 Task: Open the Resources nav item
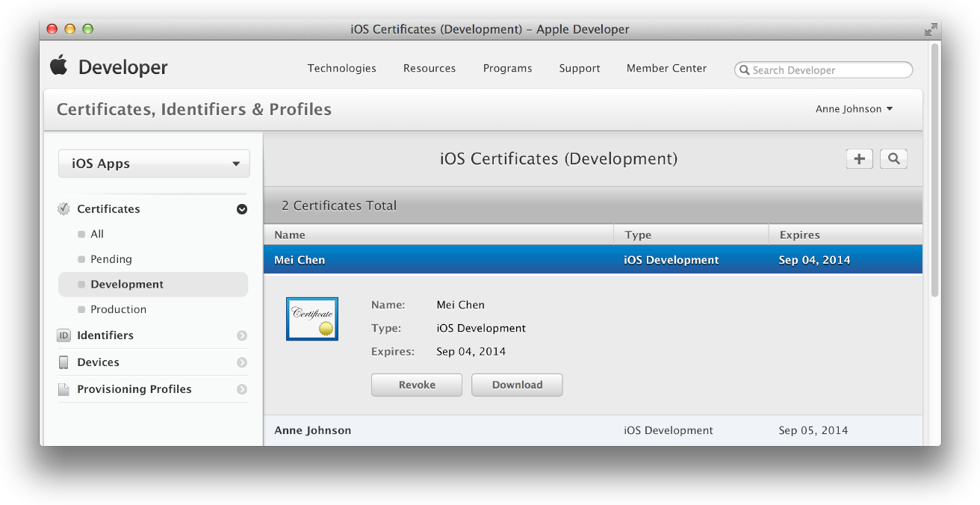(x=429, y=68)
